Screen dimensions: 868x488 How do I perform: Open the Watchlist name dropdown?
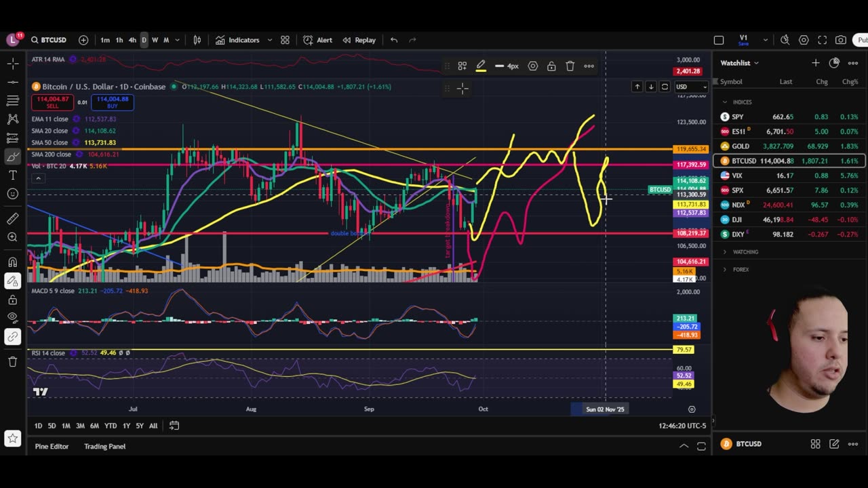(x=739, y=63)
